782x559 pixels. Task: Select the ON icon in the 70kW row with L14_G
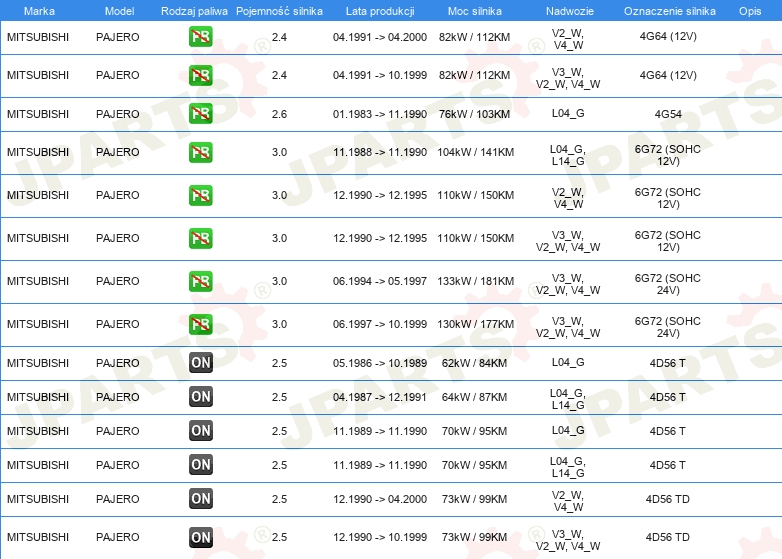click(x=200, y=464)
